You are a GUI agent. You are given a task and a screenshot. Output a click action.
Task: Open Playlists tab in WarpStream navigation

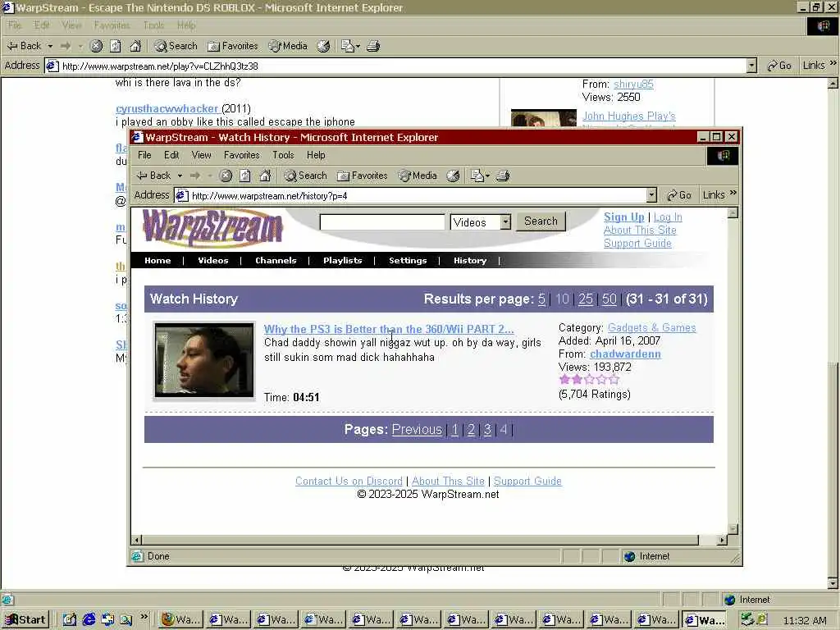pyautogui.click(x=342, y=260)
